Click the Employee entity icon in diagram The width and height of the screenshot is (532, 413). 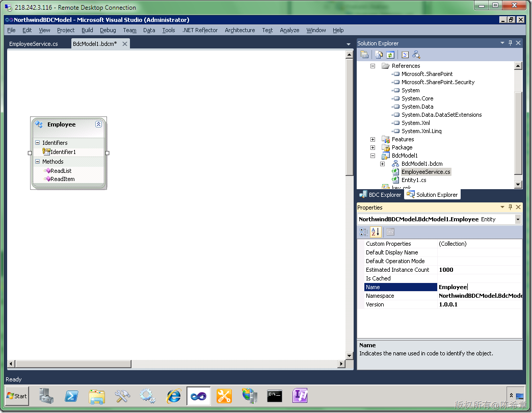click(39, 124)
